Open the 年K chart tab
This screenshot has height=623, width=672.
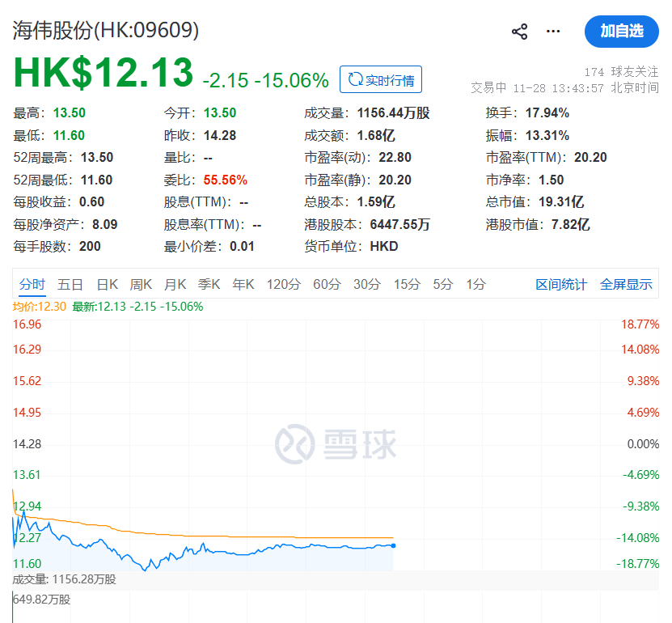coord(243,284)
